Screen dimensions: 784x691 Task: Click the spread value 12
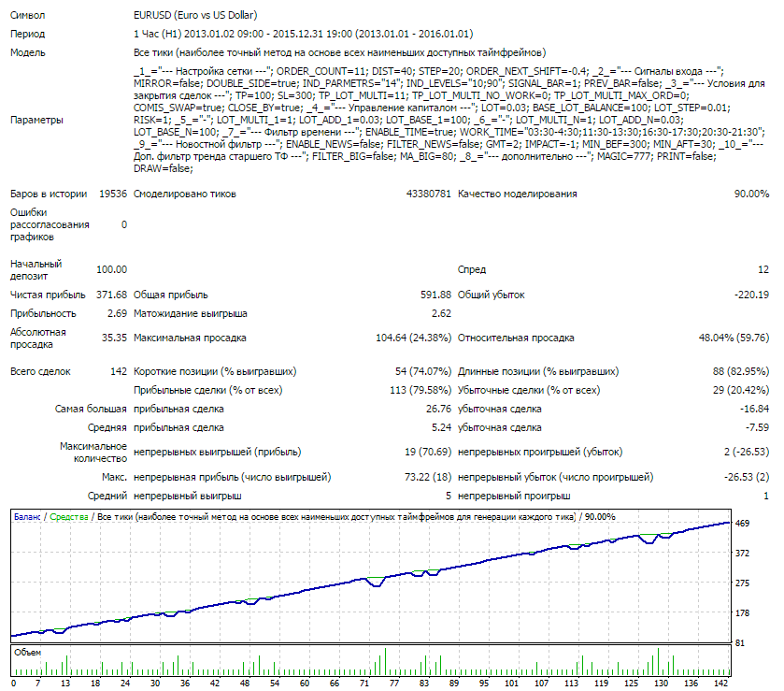pos(763,269)
